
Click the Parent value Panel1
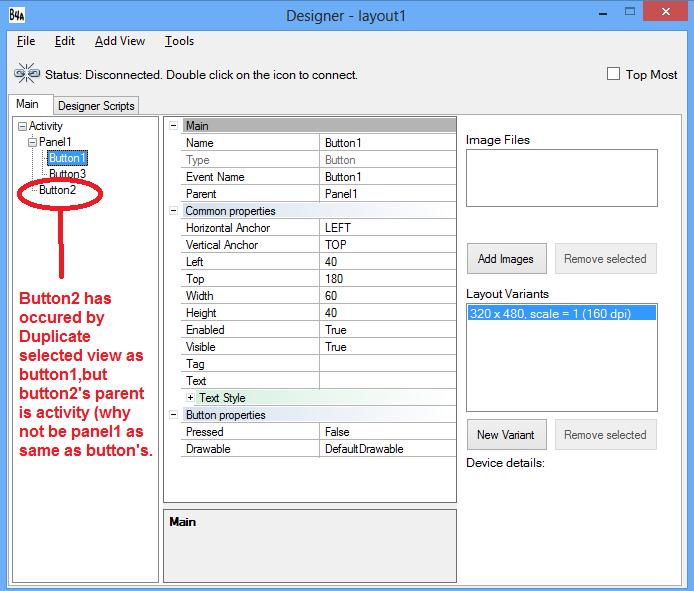pyautogui.click(x=387, y=194)
